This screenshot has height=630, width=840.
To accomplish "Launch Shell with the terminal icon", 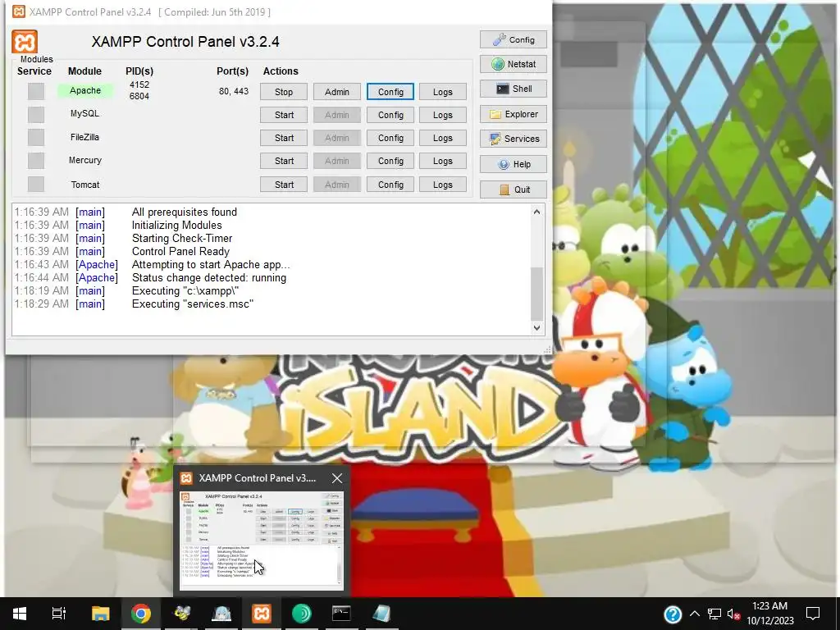I will tap(514, 89).
